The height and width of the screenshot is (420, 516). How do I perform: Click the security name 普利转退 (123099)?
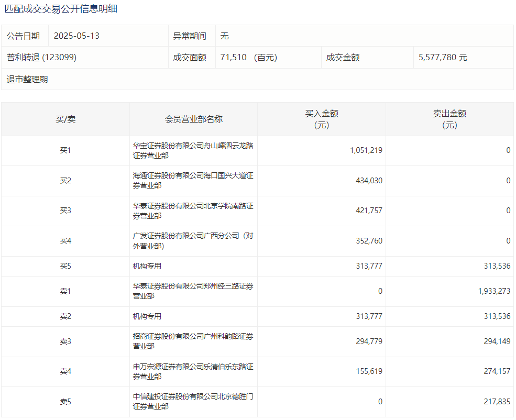[42, 58]
